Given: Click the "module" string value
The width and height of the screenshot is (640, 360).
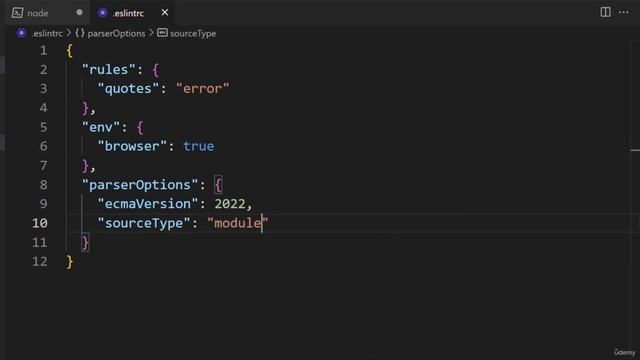Looking at the screenshot, I should pyautogui.click(x=238, y=223).
